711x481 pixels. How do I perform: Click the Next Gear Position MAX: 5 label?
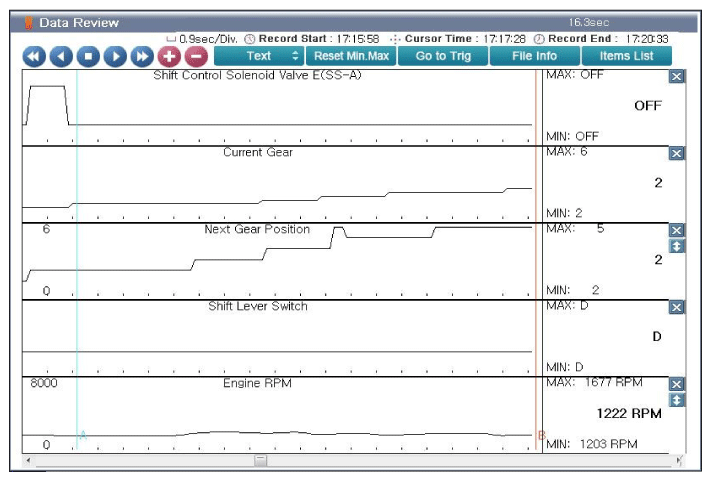(x=575, y=228)
